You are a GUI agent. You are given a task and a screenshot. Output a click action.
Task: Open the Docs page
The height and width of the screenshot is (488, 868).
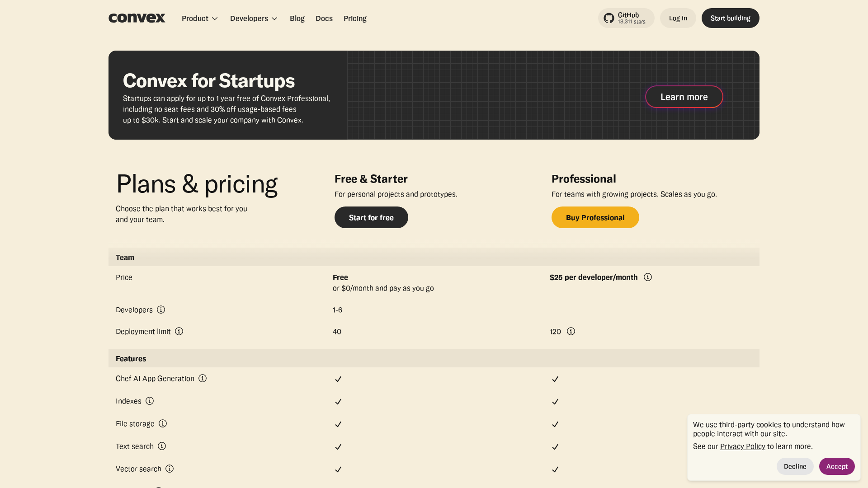point(324,18)
